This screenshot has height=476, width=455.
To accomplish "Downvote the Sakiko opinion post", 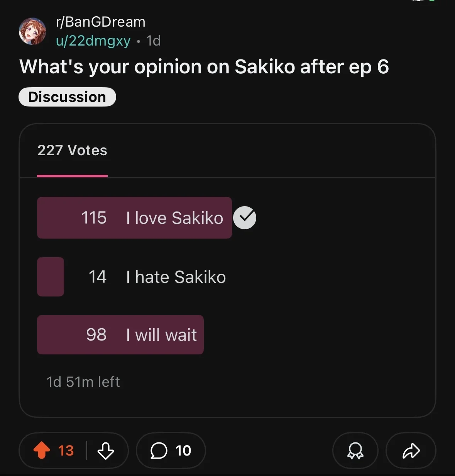I will coord(105,451).
